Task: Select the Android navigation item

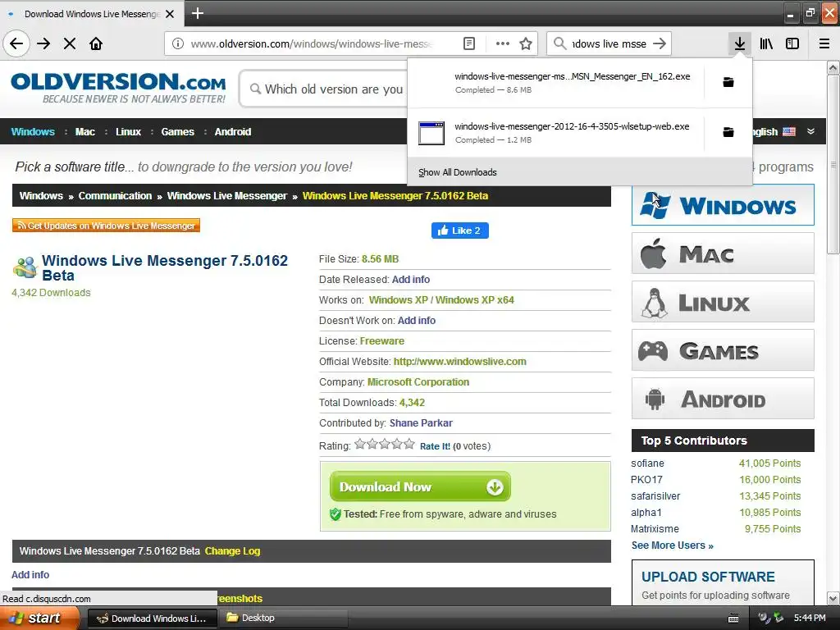Action: tap(233, 132)
